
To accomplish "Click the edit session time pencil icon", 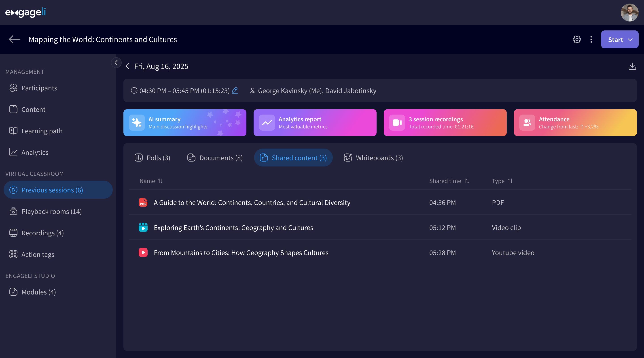I will tap(235, 90).
